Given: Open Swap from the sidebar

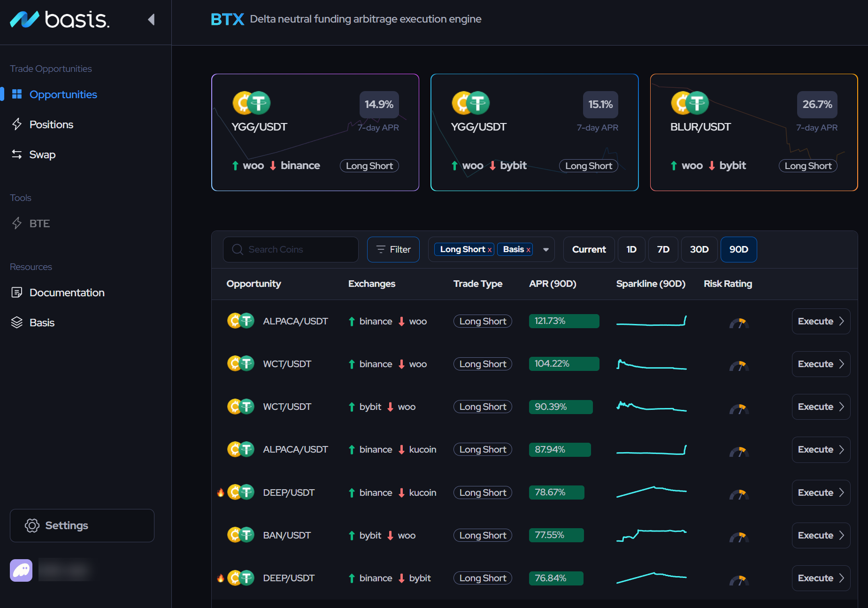Looking at the screenshot, I should (x=42, y=154).
